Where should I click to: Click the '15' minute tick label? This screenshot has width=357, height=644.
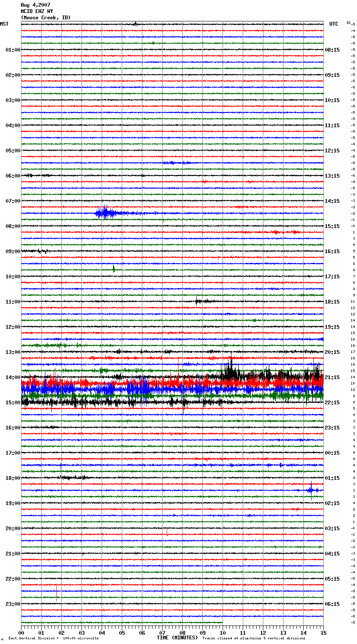[323, 633]
